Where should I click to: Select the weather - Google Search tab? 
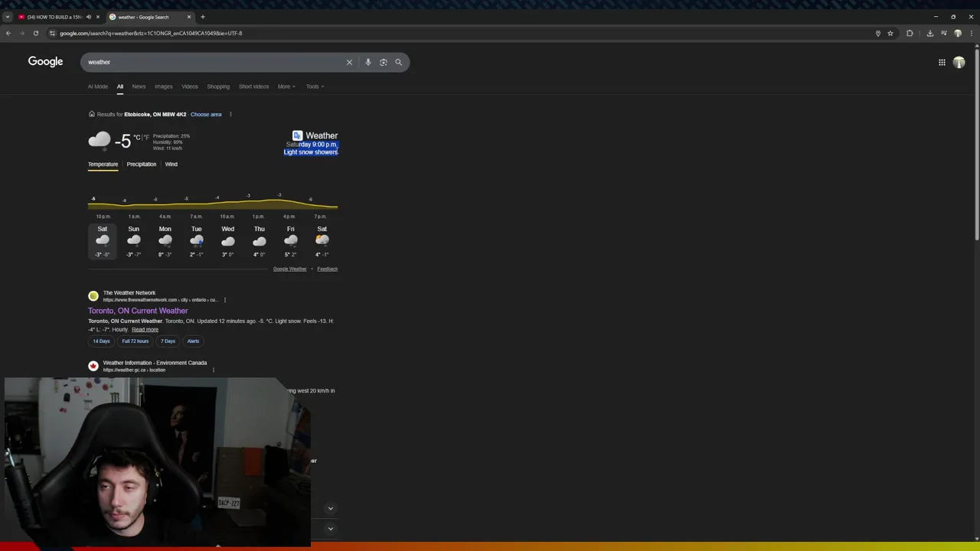point(149,17)
